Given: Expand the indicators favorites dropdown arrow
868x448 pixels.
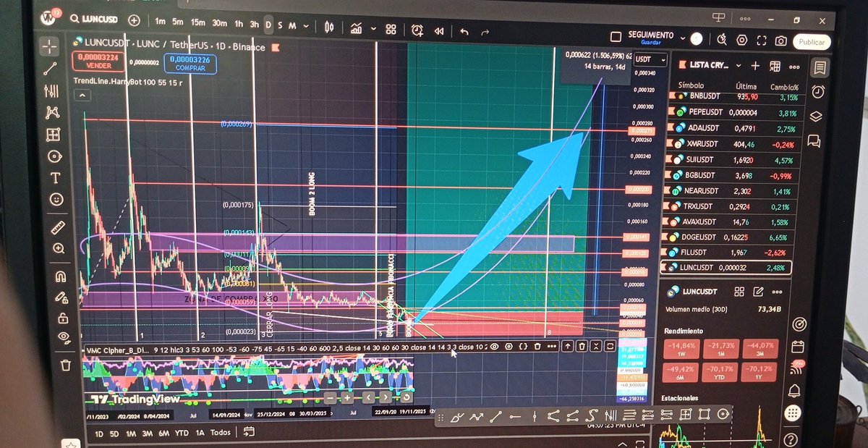Looking at the screenshot, I should click(x=375, y=29).
